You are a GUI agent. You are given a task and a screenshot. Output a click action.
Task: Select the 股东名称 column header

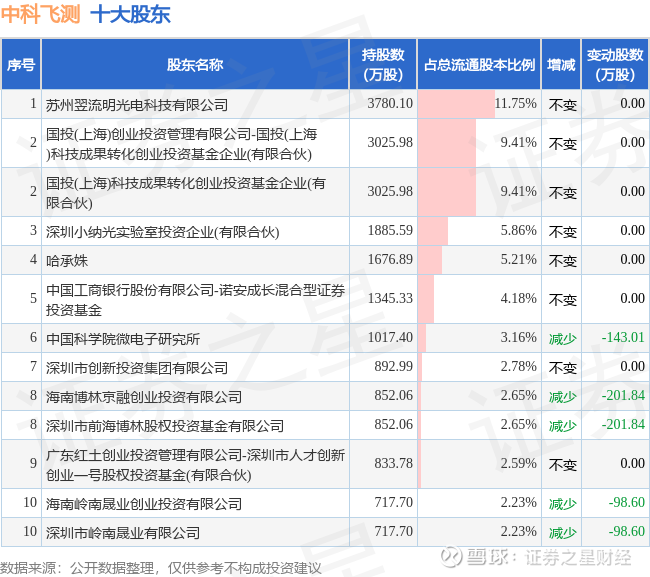(x=195, y=65)
